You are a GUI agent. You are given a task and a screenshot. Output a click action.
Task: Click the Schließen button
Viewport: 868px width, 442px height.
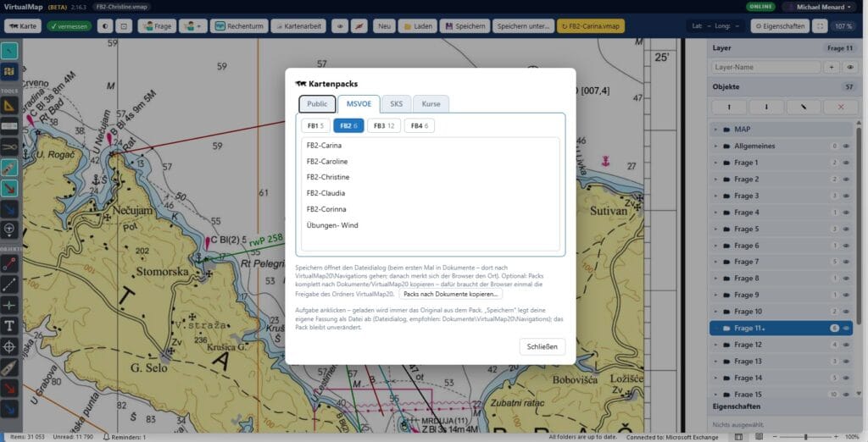click(x=542, y=347)
